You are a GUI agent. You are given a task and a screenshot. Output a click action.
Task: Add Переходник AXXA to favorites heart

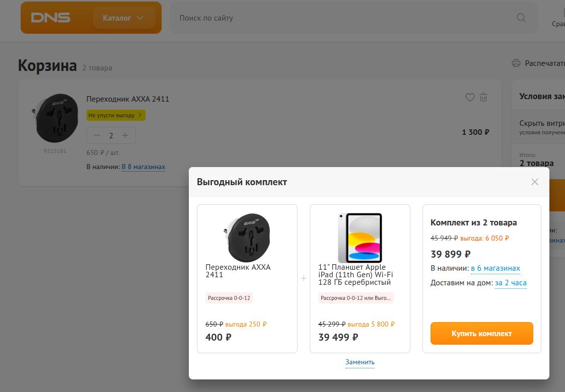[x=470, y=97]
